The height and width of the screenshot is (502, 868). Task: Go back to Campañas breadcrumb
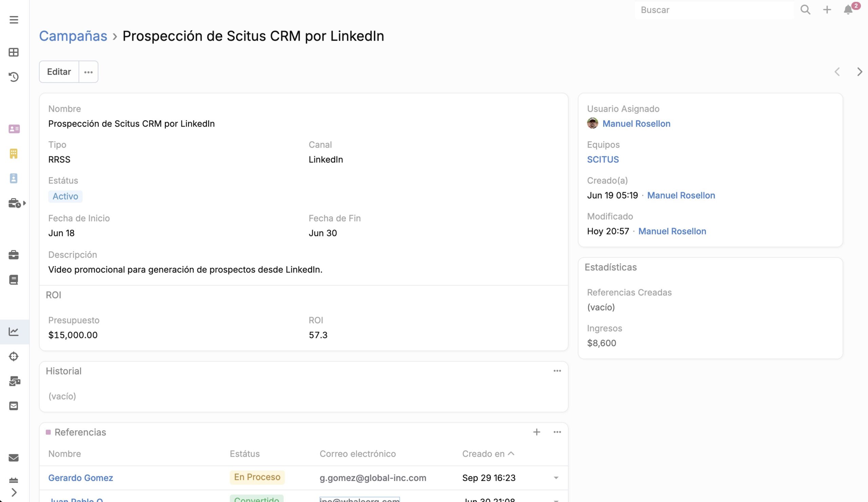pos(73,36)
